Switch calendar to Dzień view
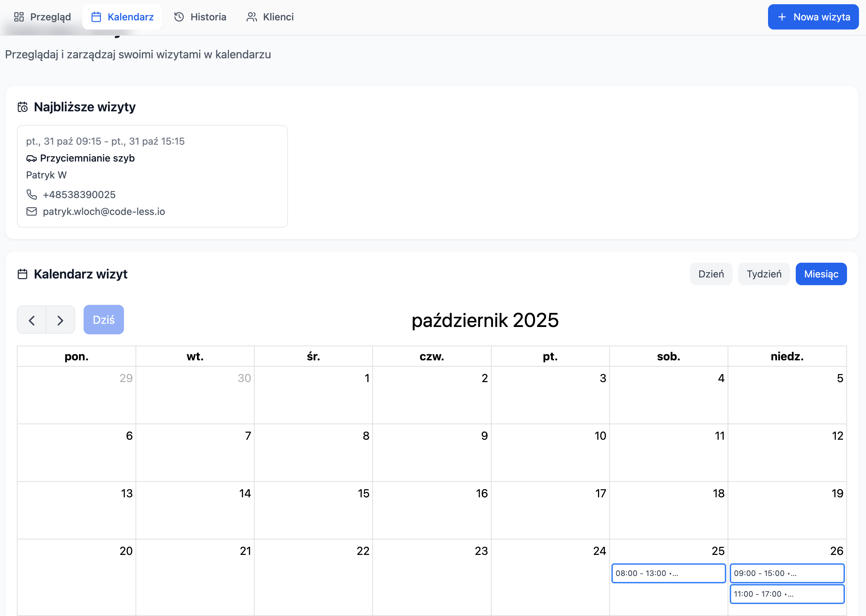The image size is (866, 616). pyautogui.click(x=711, y=274)
